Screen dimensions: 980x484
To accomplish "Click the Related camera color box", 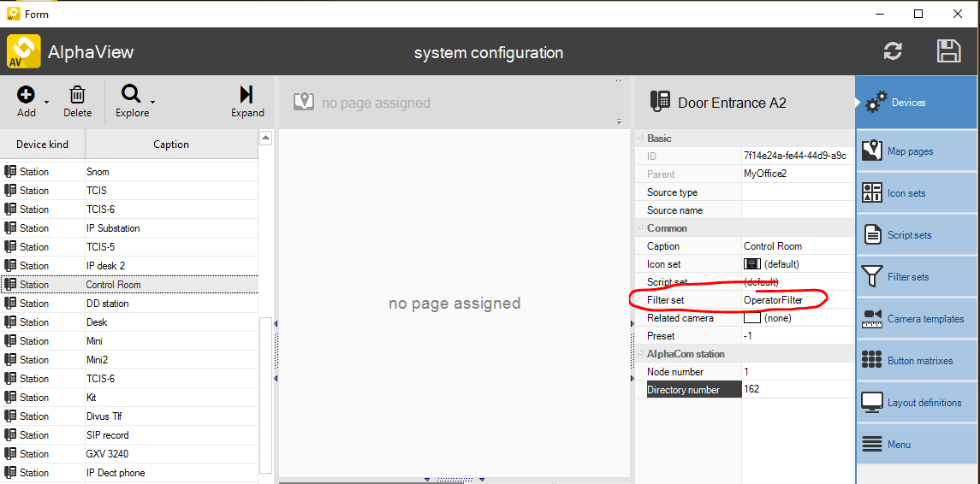I will (x=751, y=318).
